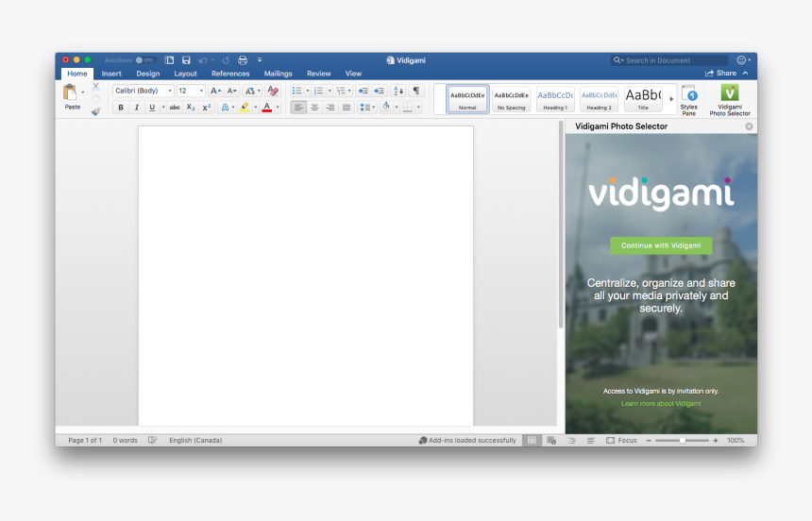This screenshot has width=812, height=521.
Task: Click the red font color swatch
Action: tap(267, 108)
